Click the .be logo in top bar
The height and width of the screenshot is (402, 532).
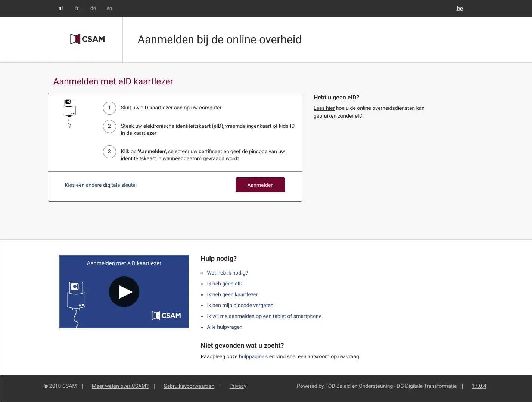[460, 9]
